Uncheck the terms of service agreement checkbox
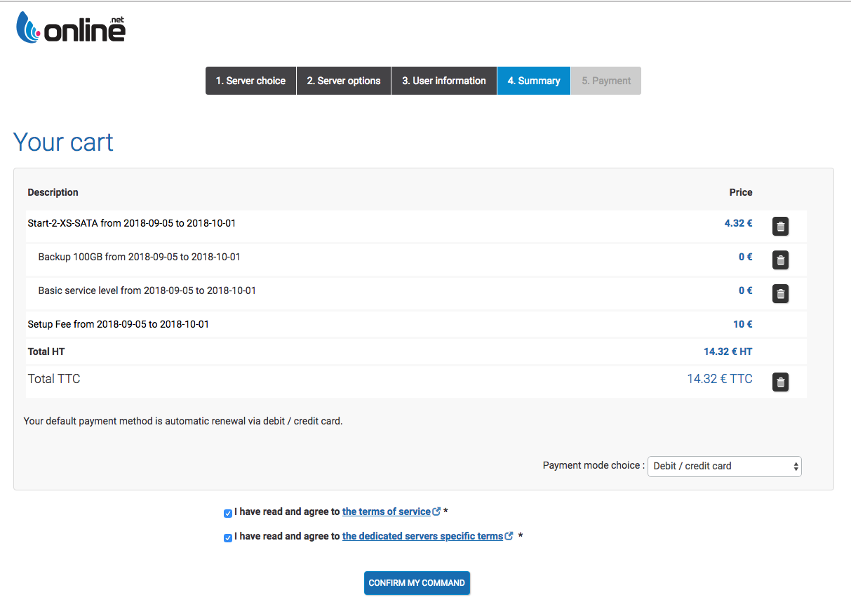This screenshot has width=851, height=616. (x=228, y=513)
